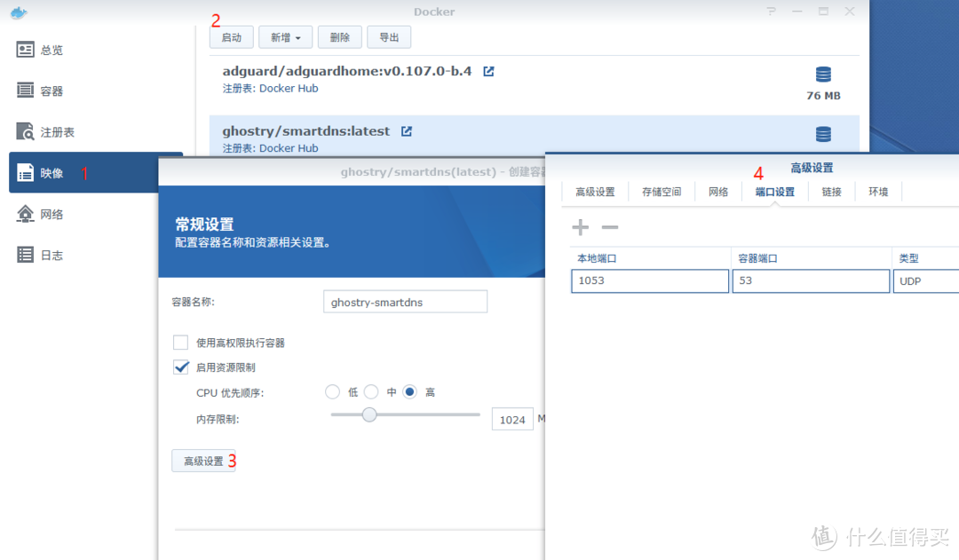Click the help question mark in Docker title bar
Screen dimensions: 959x560
coord(772,12)
